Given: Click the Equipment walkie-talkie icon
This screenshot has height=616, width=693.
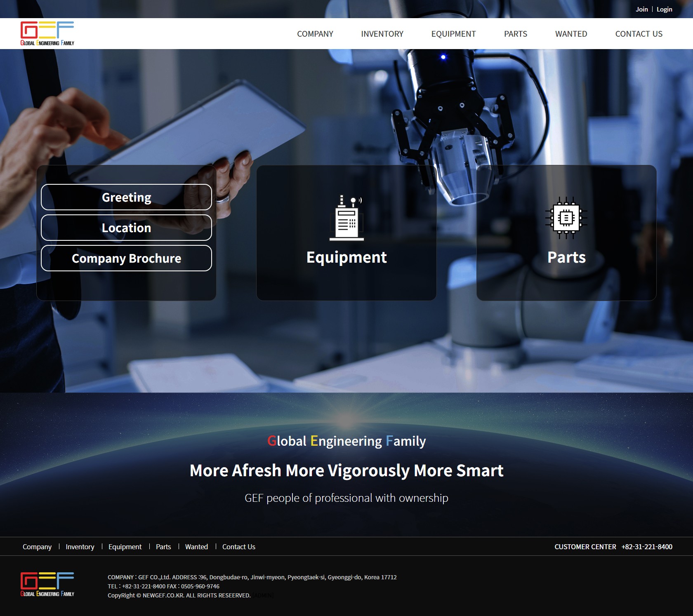Looking at the screenshot, I should pyautogui.click(x=346, y=217).
